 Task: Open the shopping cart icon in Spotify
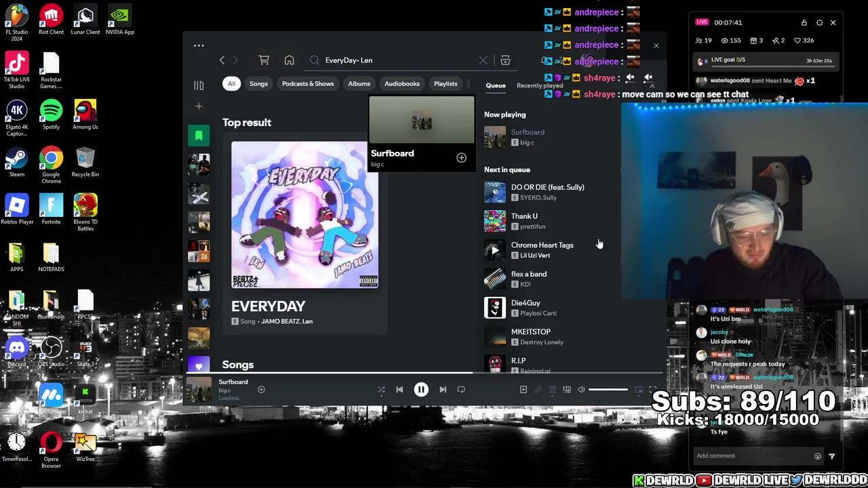click(x=264, y=60)
